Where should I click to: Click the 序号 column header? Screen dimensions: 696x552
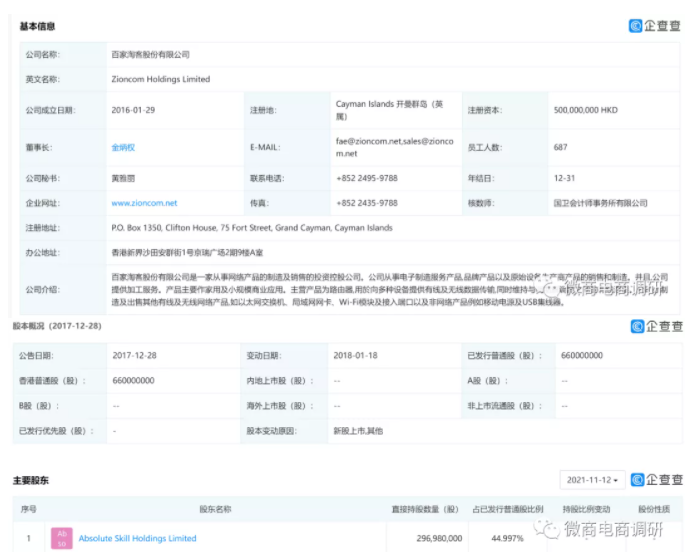29,509
